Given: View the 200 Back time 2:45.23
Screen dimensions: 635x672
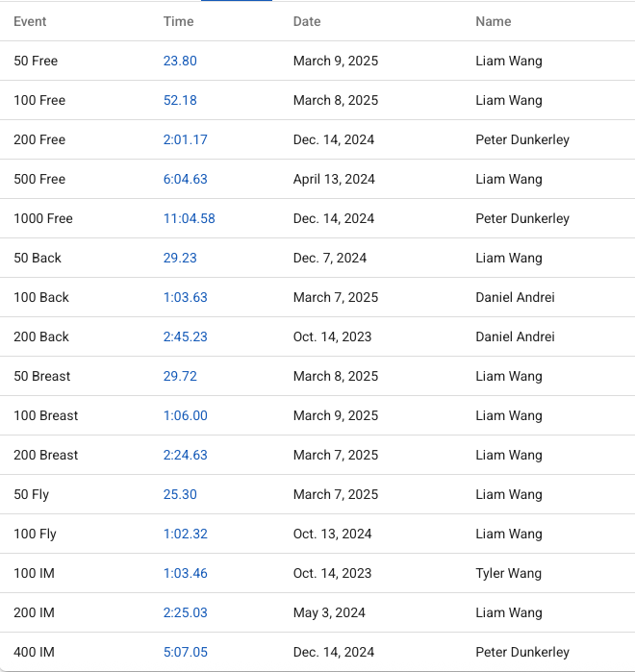Looking at the screenshot, I should point(185,336).
